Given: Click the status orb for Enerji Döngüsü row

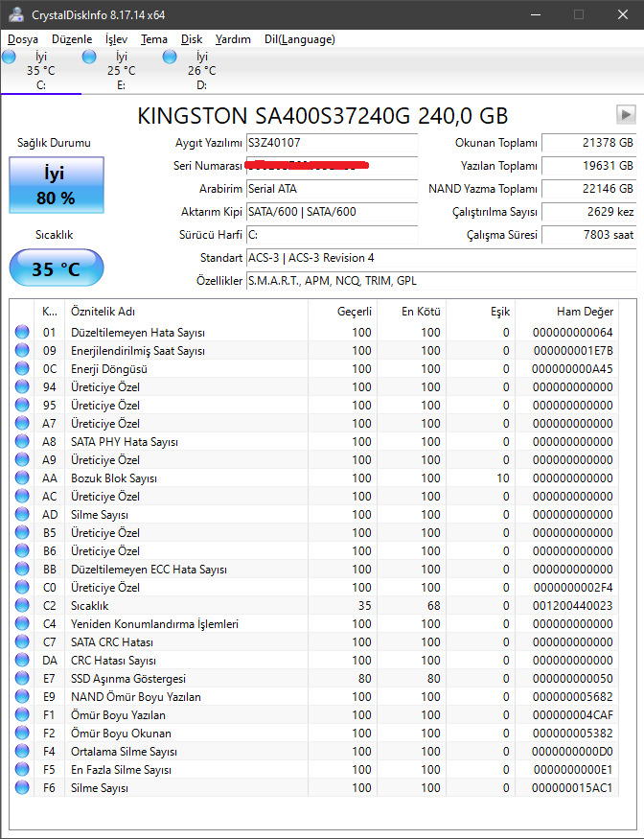Looking at the screenshot, I should pyautogui.click(x=22, y=368).
